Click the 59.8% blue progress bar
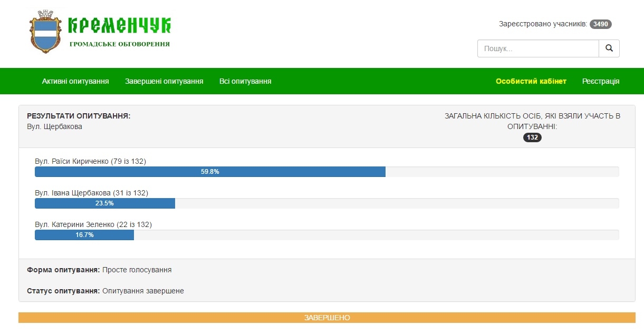The image size is (644, 335). point(210,172)
